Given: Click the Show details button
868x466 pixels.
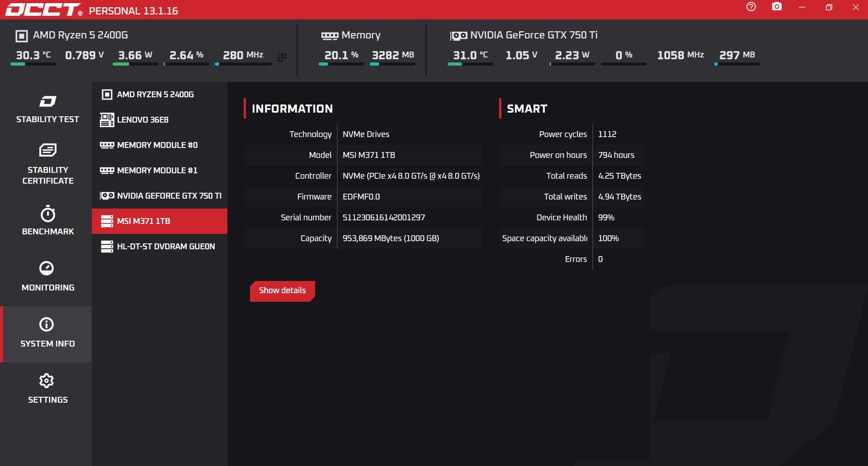Looking at the screenshot, I should pyautogui.click(x=283, y=291).
